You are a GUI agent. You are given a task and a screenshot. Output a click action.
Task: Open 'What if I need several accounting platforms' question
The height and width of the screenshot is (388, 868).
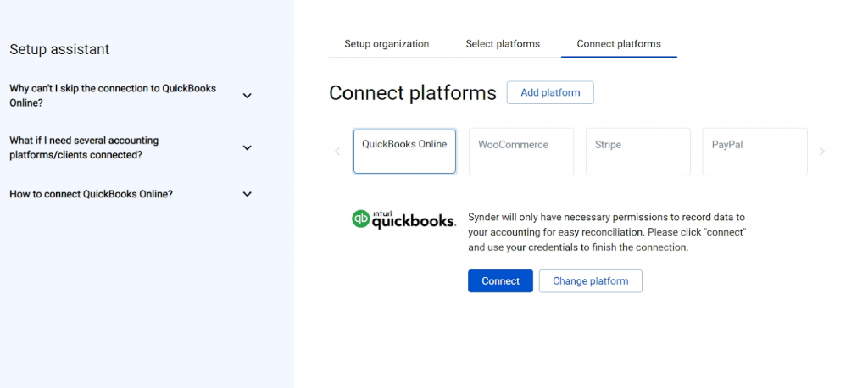pyautogui.click(x=84, y=147)
